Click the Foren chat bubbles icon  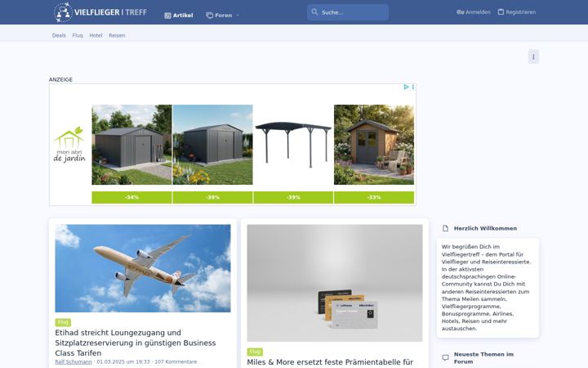[x=210, y=16]
